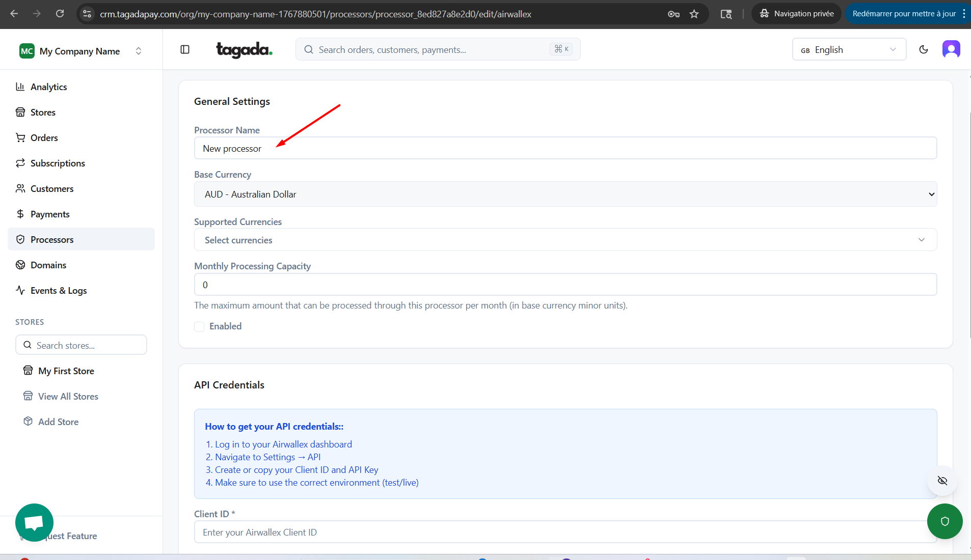
Task: Click the tagada logo
Action: (x=244, y=49)
